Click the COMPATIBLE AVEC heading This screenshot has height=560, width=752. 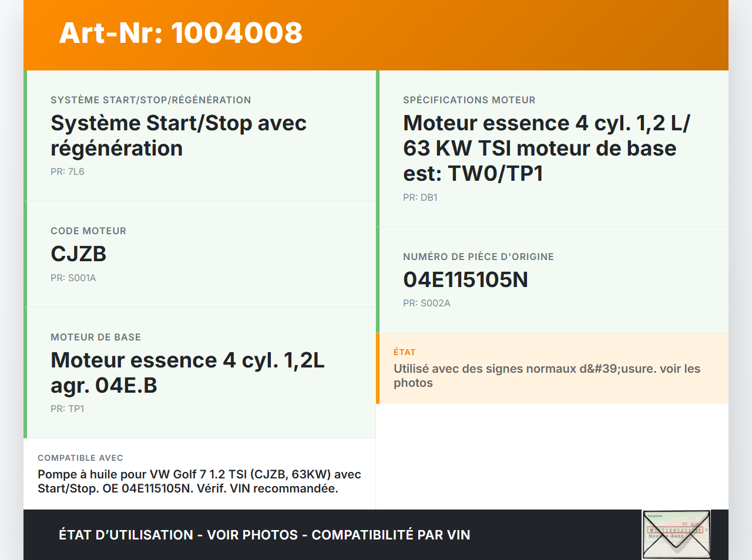pyautogui.click(x=80, y=457)
